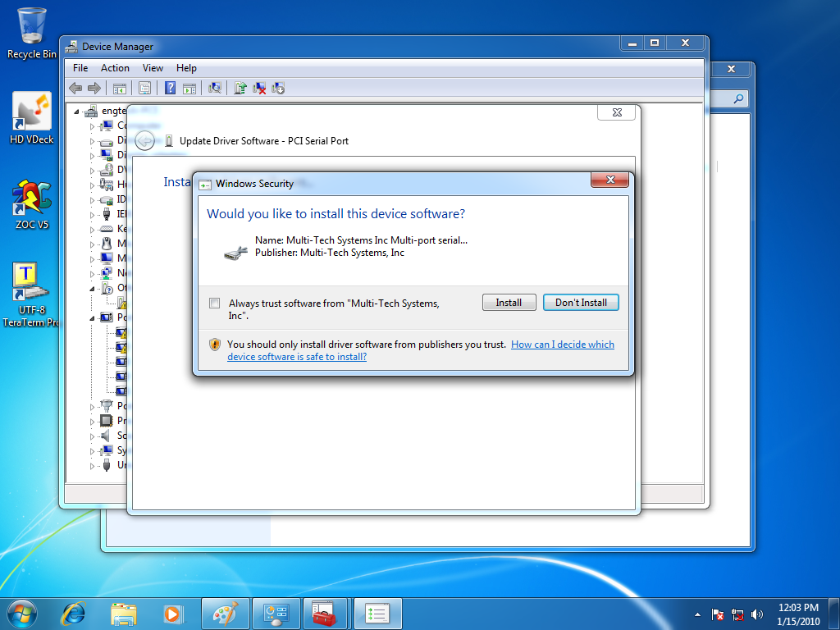Click the Windows Start orb

pyautogui.click(x=21, y=613)
